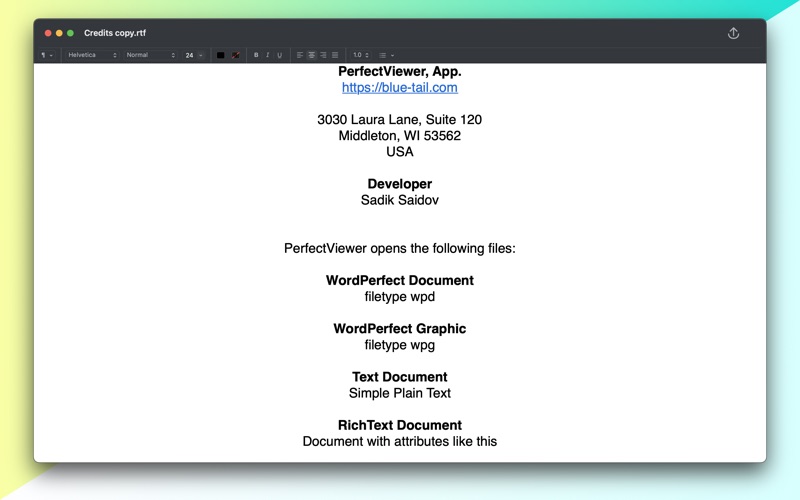Click the Developer heading
Viewport: 800px width, 500px height.
(x=399, y=184)
